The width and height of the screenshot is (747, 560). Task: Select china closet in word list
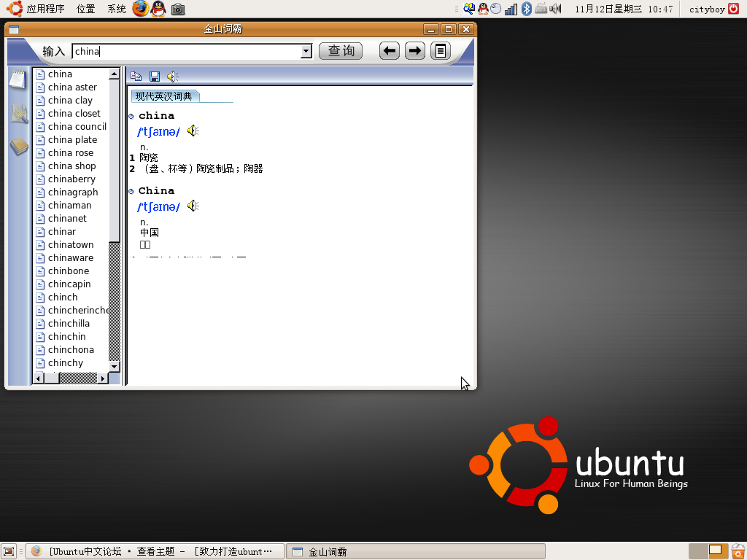pyautogui.click(x=74, y=113)
